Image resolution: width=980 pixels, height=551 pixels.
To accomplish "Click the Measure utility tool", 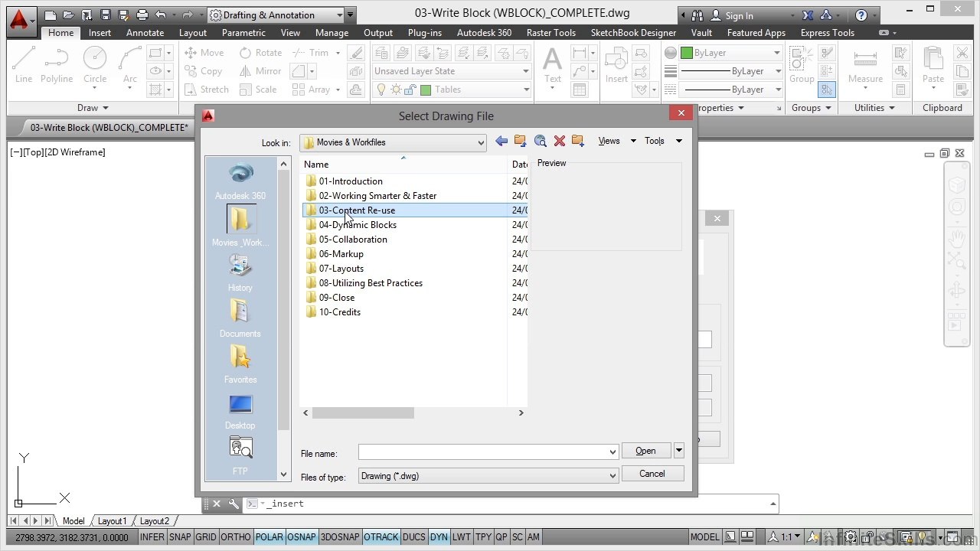I will [865, 64].
